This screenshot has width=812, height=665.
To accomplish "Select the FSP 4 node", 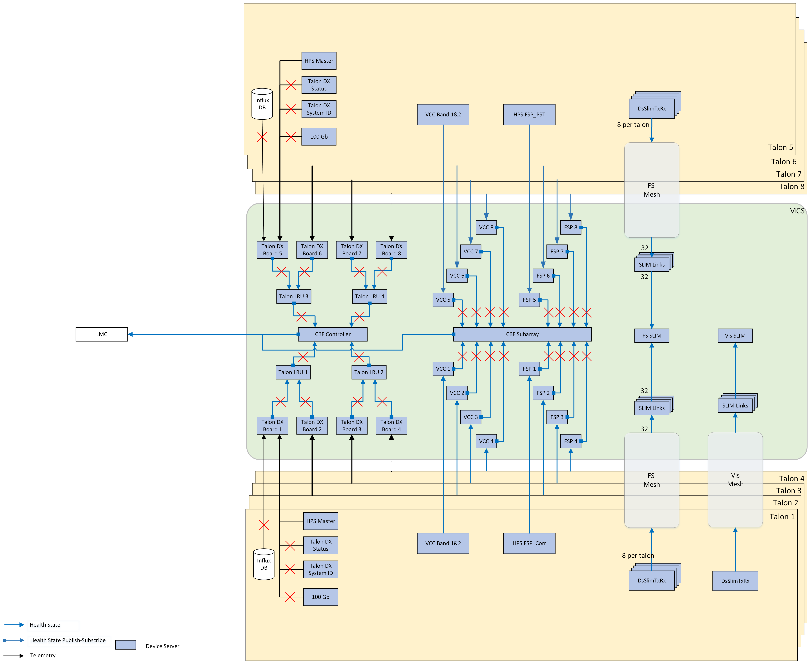I will pos(571,441).
